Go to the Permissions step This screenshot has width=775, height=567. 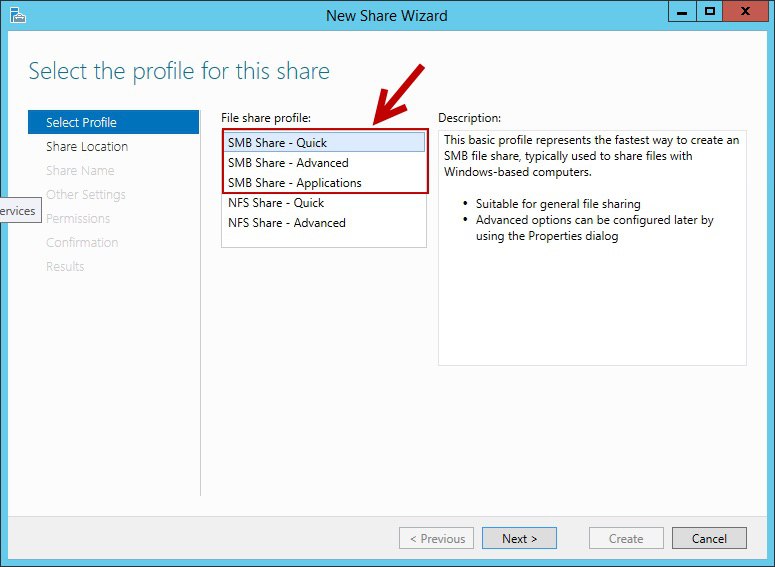pyautogui.click(x=78, y=218)
